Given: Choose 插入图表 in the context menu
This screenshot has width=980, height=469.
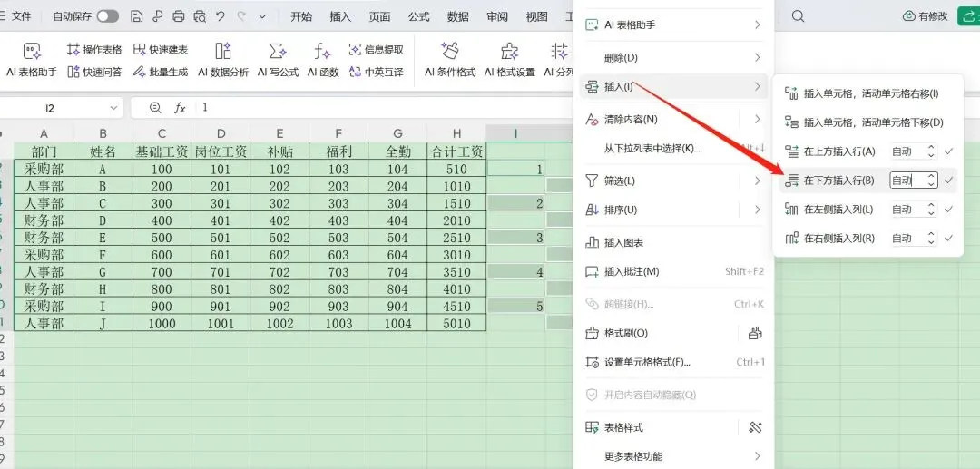Looking at the screenshot, I should click(673, 243).
